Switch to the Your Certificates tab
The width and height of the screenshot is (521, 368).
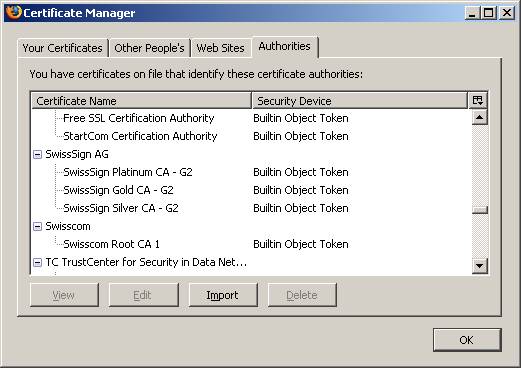click(62, 48)
